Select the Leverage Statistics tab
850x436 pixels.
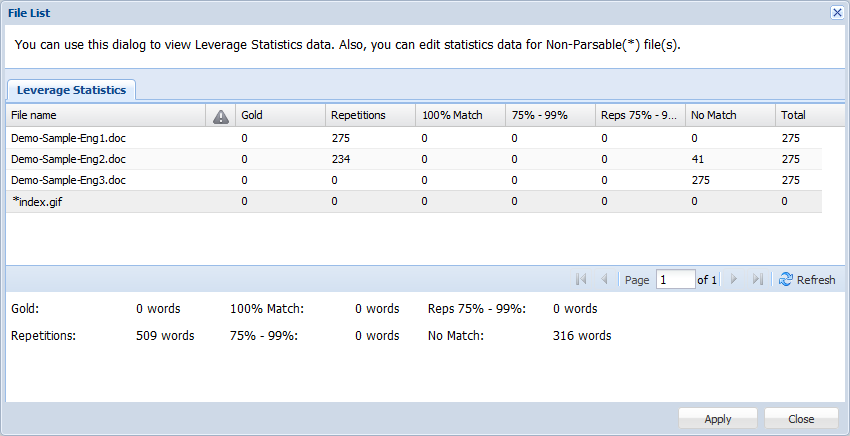71,90
